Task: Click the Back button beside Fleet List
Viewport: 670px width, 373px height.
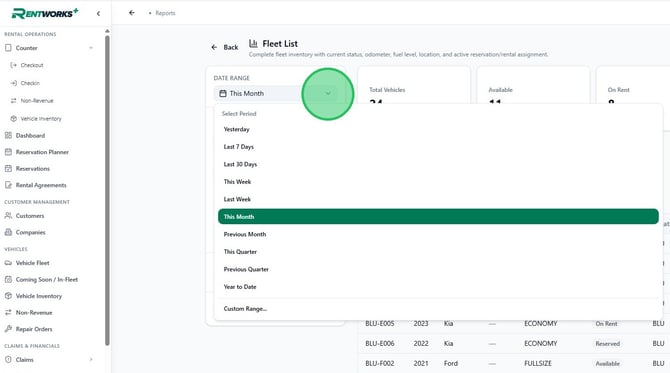Action: click(225, 47)
